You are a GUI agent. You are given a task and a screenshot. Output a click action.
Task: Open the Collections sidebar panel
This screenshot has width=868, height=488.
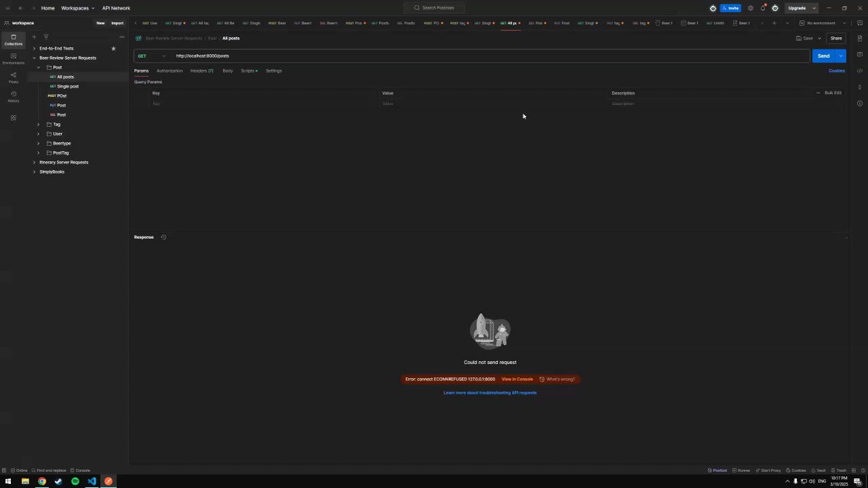(14, 40)
